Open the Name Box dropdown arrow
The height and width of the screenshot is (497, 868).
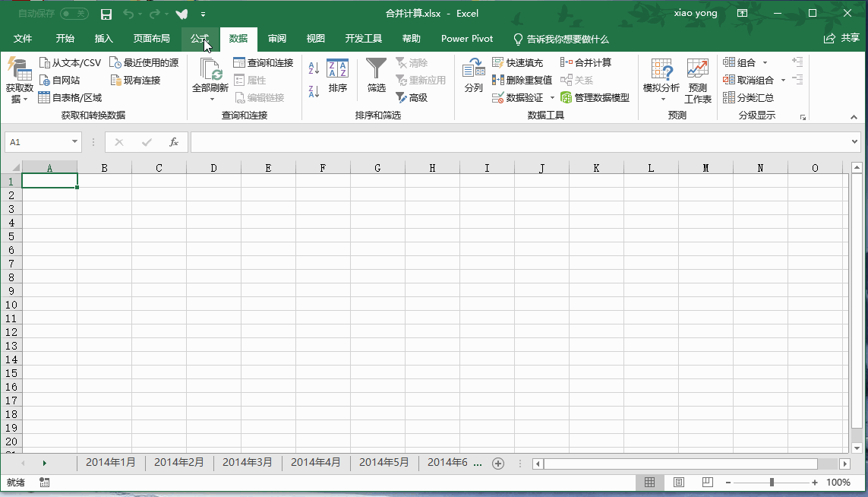click(74, 142)
